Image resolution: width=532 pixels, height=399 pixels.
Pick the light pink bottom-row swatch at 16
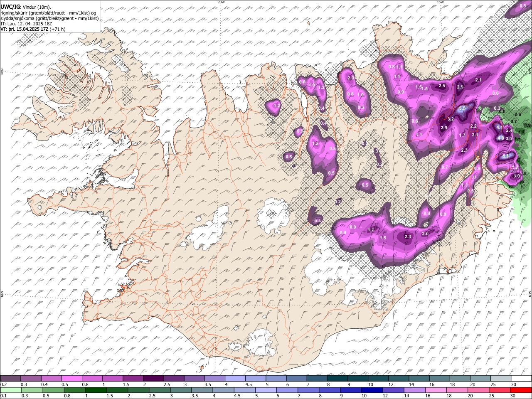click(436, 390)
